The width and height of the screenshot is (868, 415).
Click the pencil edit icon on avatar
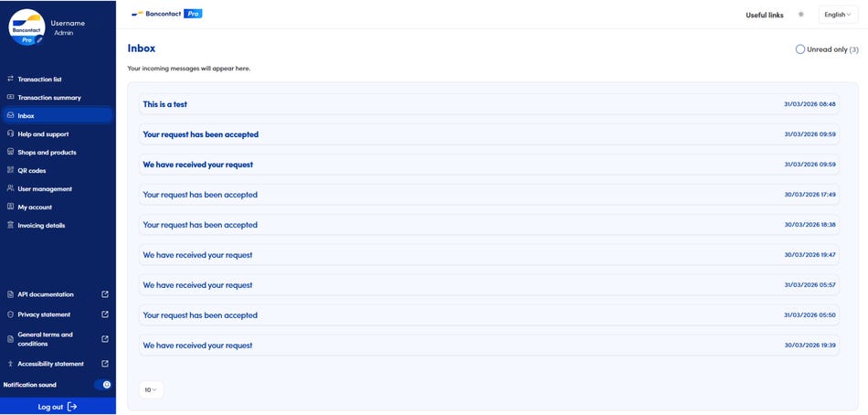click(39, 40)
